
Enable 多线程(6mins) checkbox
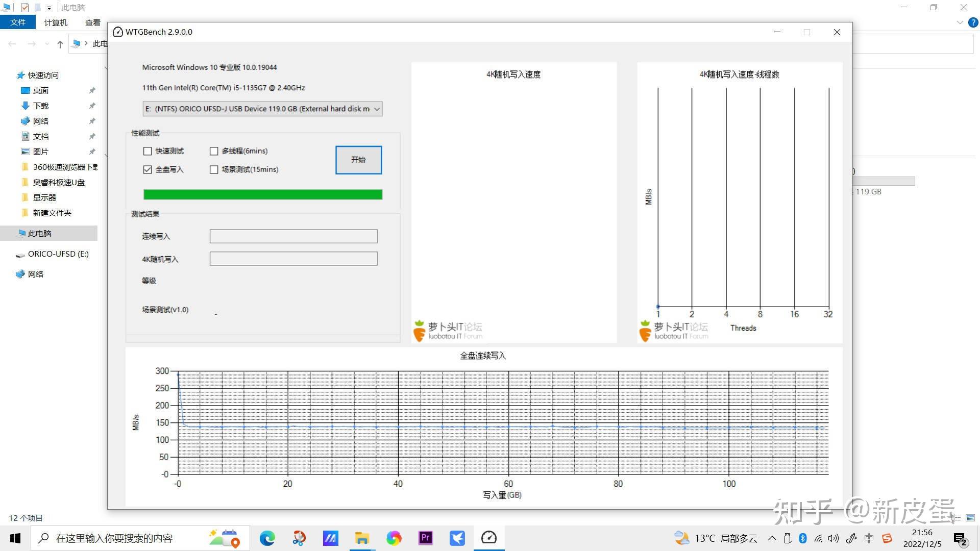[214, 151]
